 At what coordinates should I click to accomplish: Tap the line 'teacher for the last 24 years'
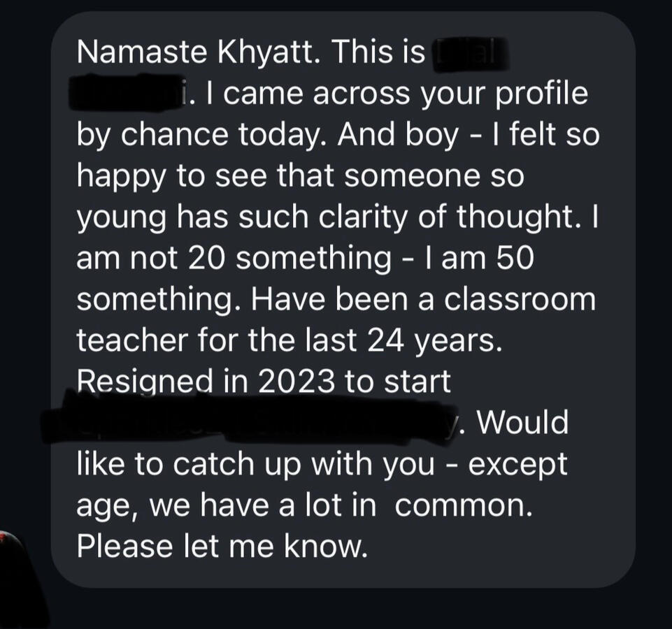coord(289,340)
